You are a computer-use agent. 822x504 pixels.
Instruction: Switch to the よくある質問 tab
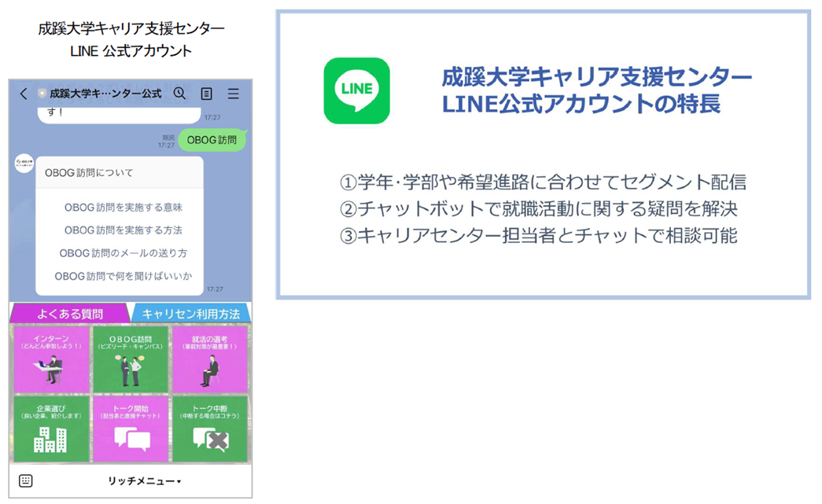(x=70, y=313)
